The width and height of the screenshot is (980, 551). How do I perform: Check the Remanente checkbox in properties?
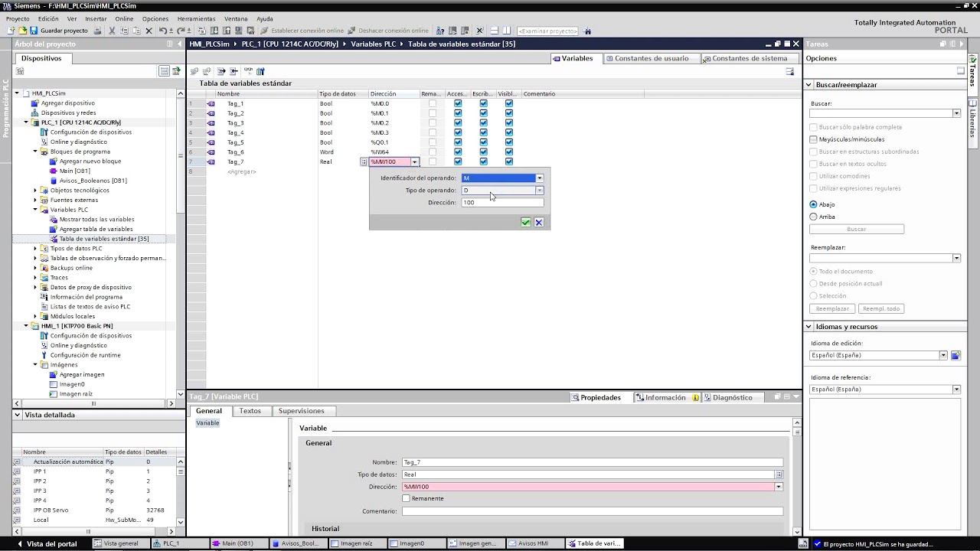[407, 499]
